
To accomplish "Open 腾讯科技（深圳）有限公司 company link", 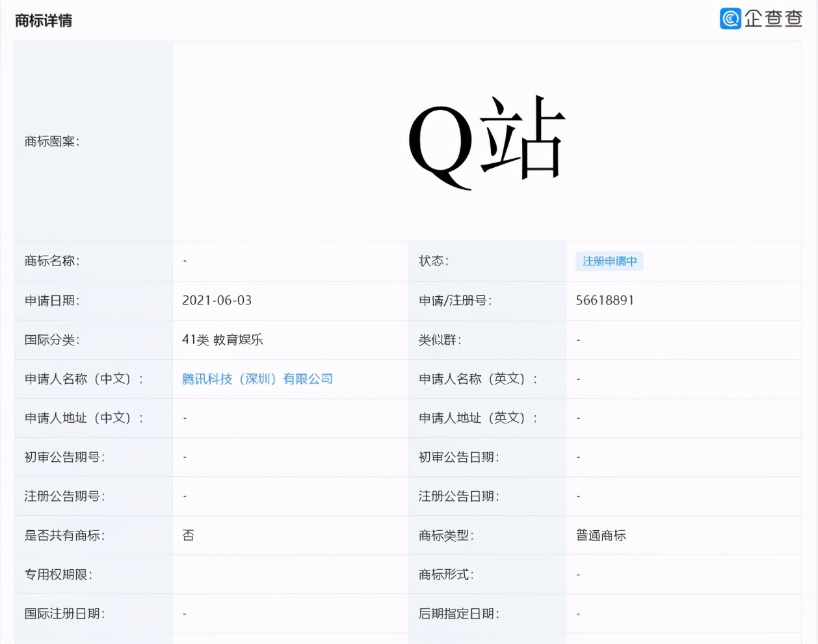I will point(258,379).
